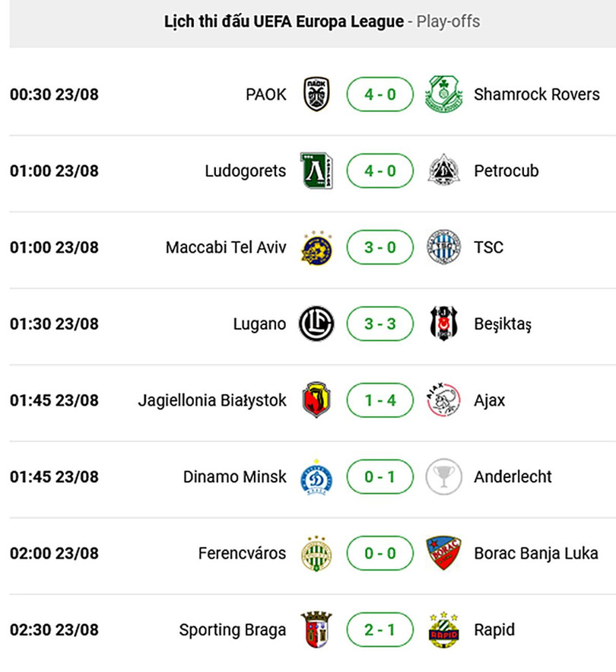616x672 pixels.
Task: Open the 1 - 4 Ajax match score
Action: point(380,400)
